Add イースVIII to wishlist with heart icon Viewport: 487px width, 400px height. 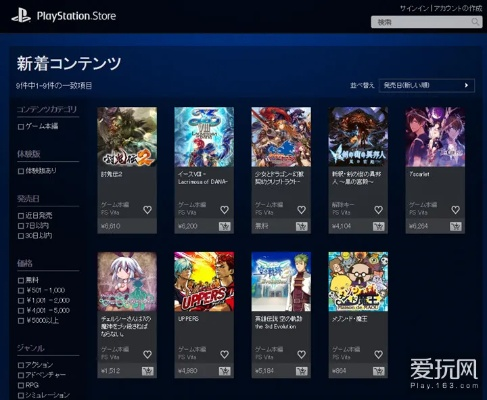click(x=224, y=210)
